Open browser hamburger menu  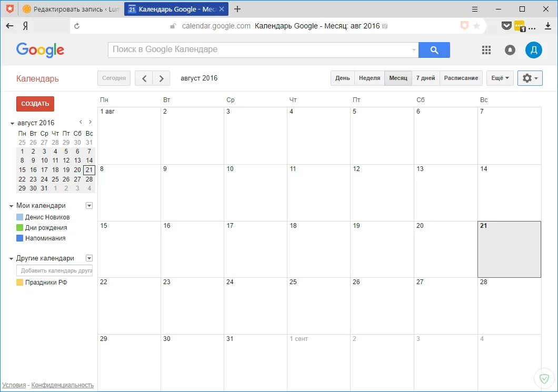pyautogui.click(x=475, y=9)
